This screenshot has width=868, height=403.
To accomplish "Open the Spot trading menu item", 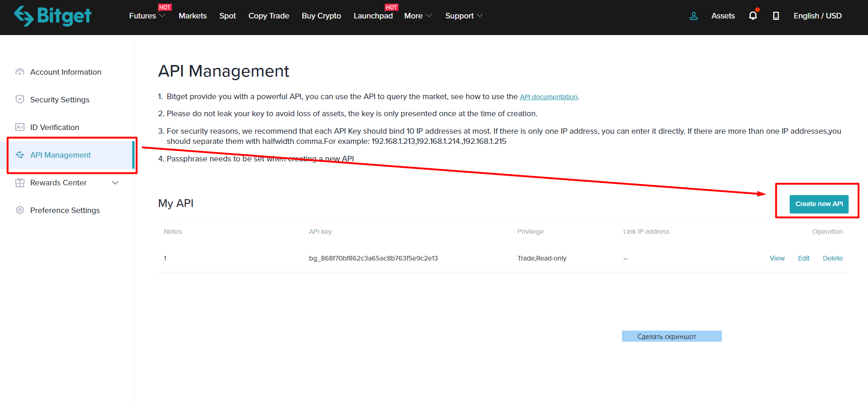I will [x=228, y=16].
